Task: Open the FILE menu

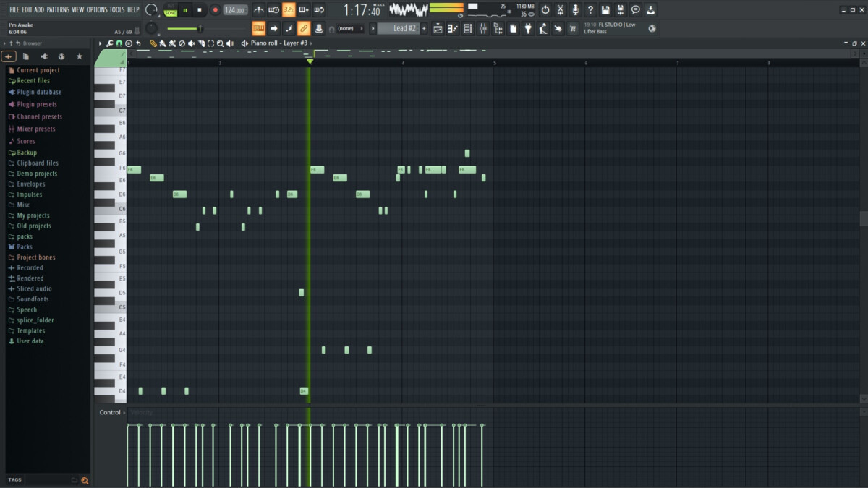Action: 14,9
